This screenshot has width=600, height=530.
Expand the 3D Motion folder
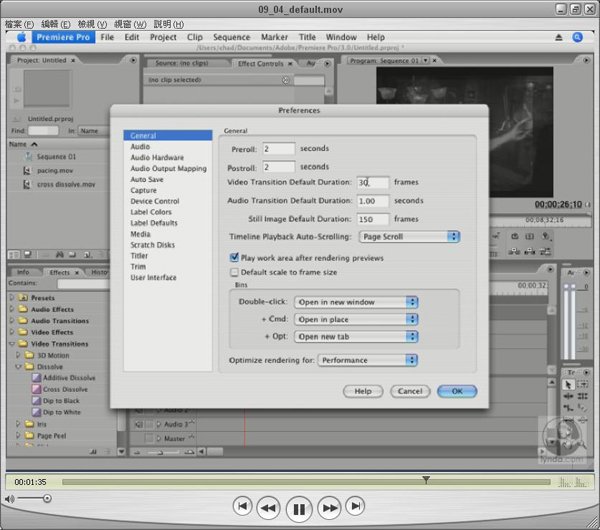tap(18, 355)
